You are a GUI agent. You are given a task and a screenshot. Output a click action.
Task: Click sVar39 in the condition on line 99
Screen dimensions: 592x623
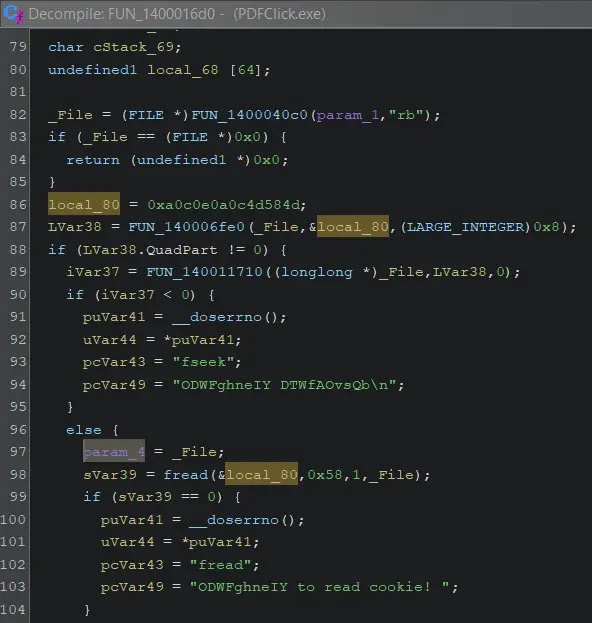click(x=145, y=497)
